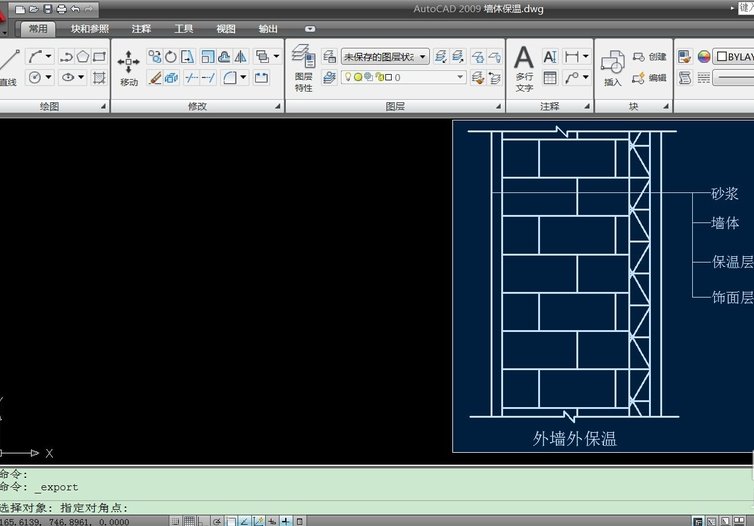Select the Hatch tool in Draw panel
Screen dimensions: 754x526
[x=99, y=77]
